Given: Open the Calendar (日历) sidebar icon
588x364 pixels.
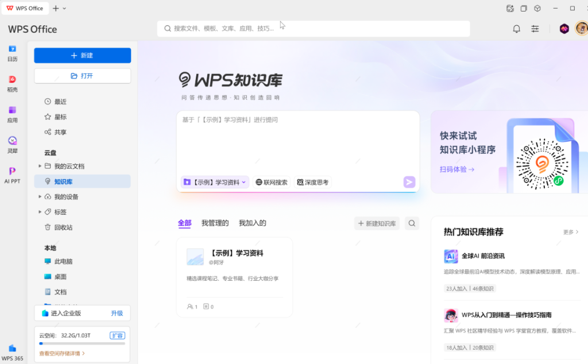Looking at the screenshot, I should click(x=13, y=53).
